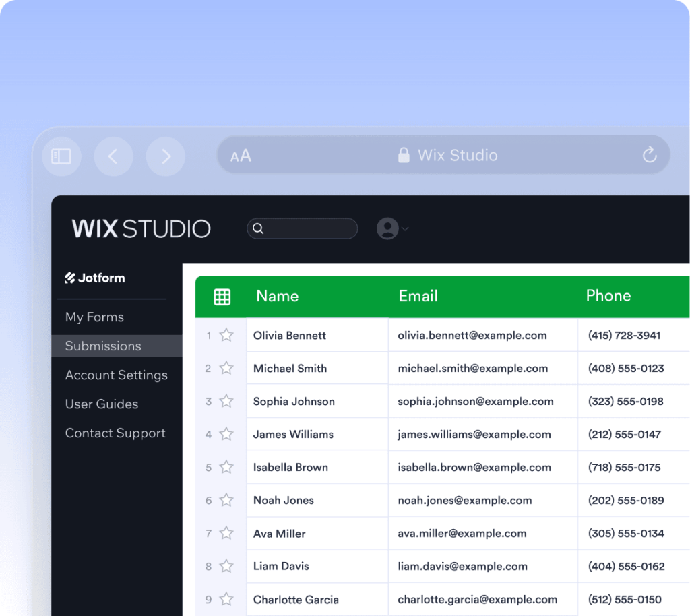The height and width of the screenshot is (616, 690).
Task: Click charlotte.garcia@example.com email cell
Action: (x=482, y=599)
